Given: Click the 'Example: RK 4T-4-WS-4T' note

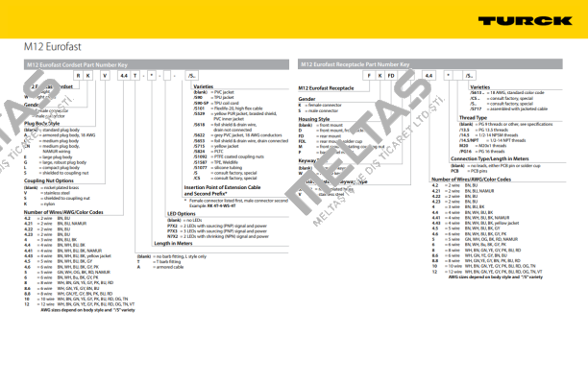Looking at the screenshot, I should pos(212,206).
